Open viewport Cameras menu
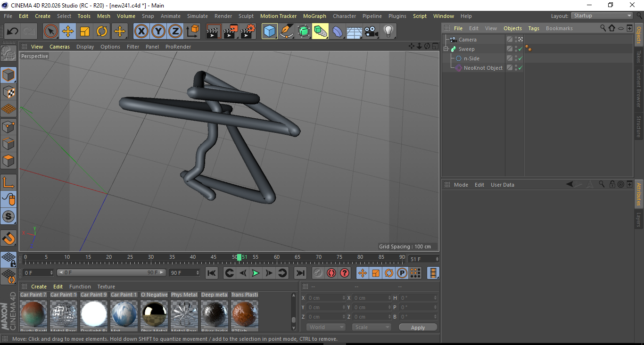The height and width of the screenshot is (345, 644). click(x=60, y=47)
